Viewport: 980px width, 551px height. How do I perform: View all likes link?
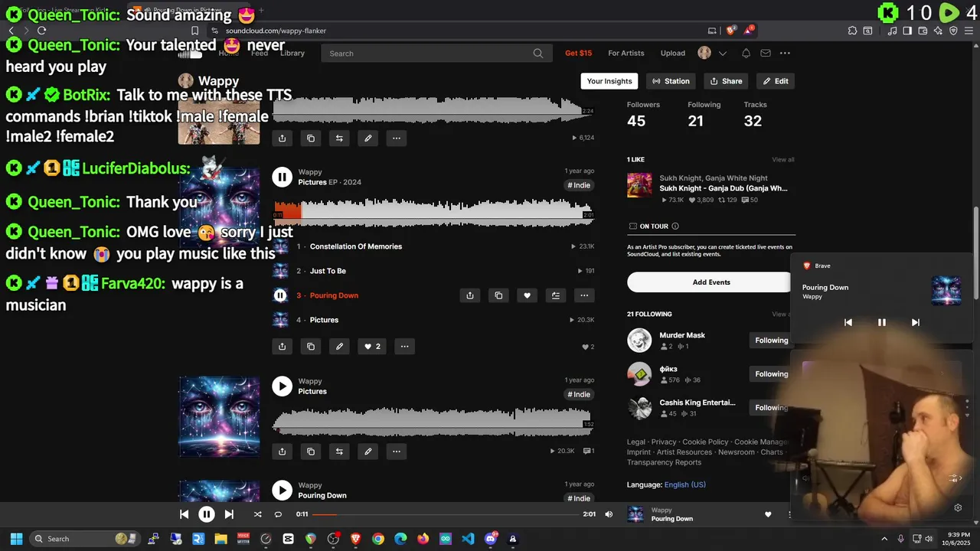(x=783, y=160)
